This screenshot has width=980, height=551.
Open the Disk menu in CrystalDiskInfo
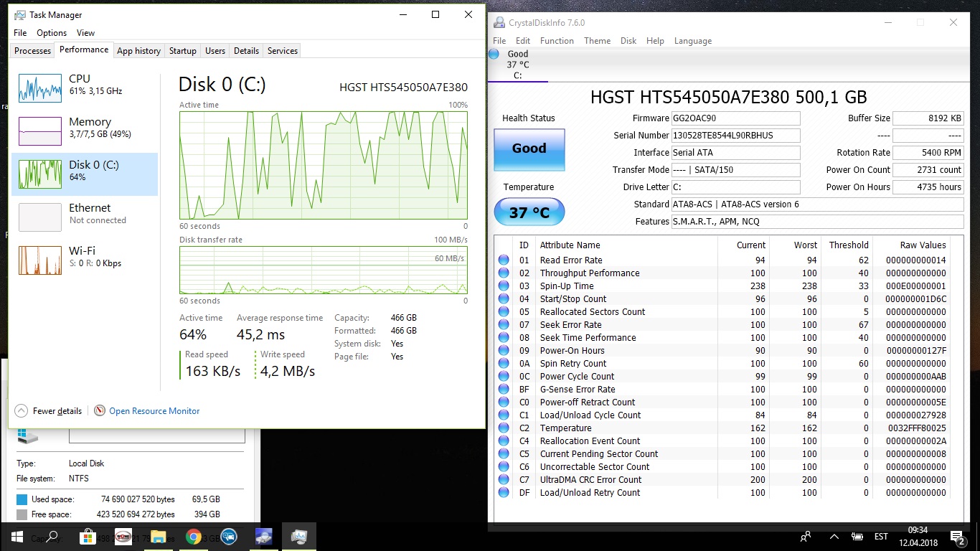tap(628, 41)
